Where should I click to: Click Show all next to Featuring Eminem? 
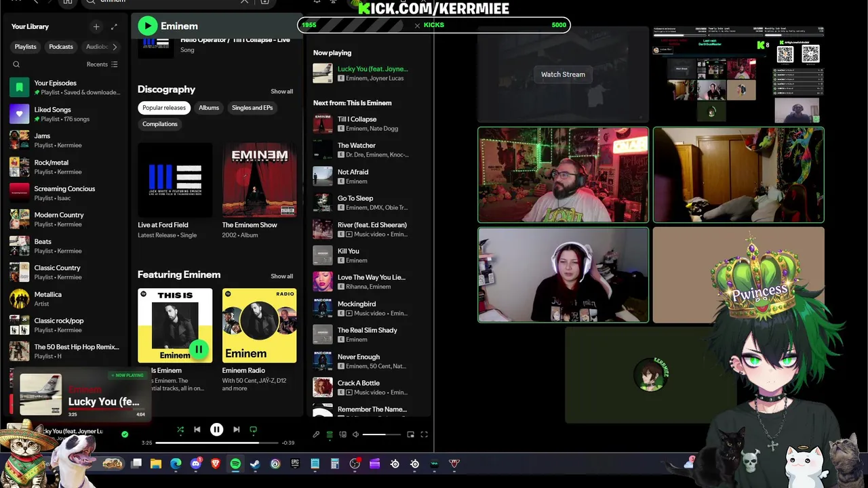tap(282, 277)
